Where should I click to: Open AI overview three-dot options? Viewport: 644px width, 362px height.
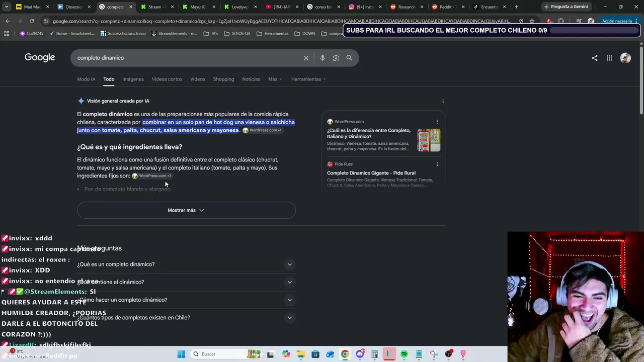pyautogui.click(x=443, y=101)
